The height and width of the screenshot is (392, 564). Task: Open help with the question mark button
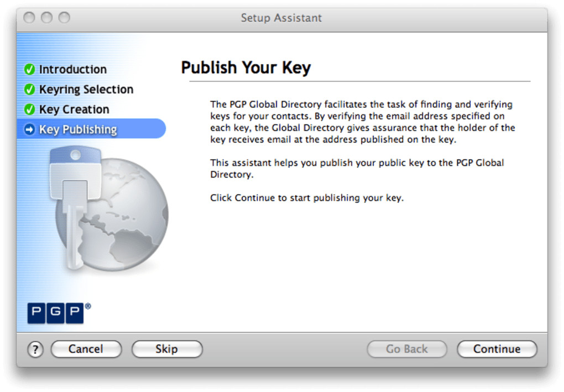[x=35, y=349]
